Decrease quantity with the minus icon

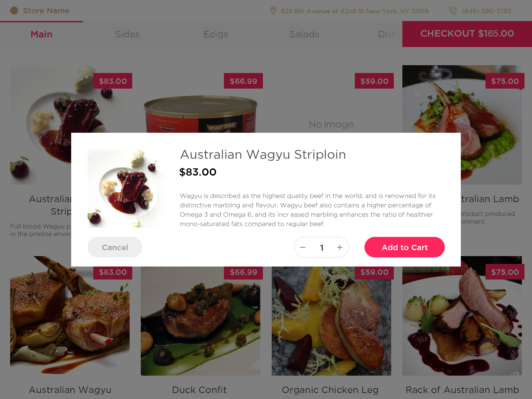303,247
